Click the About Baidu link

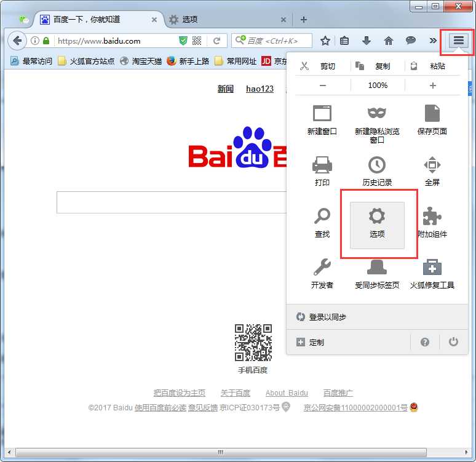(287, 392)
